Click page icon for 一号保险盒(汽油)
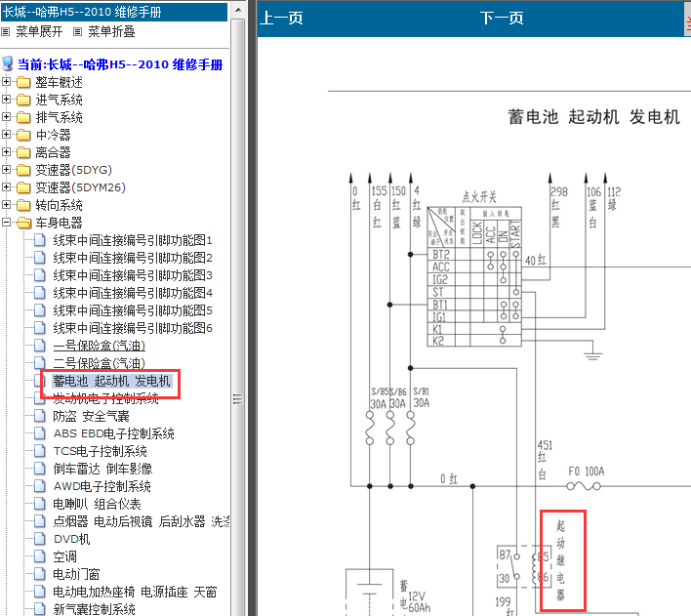The image size is (691, 616). [40, 346]
